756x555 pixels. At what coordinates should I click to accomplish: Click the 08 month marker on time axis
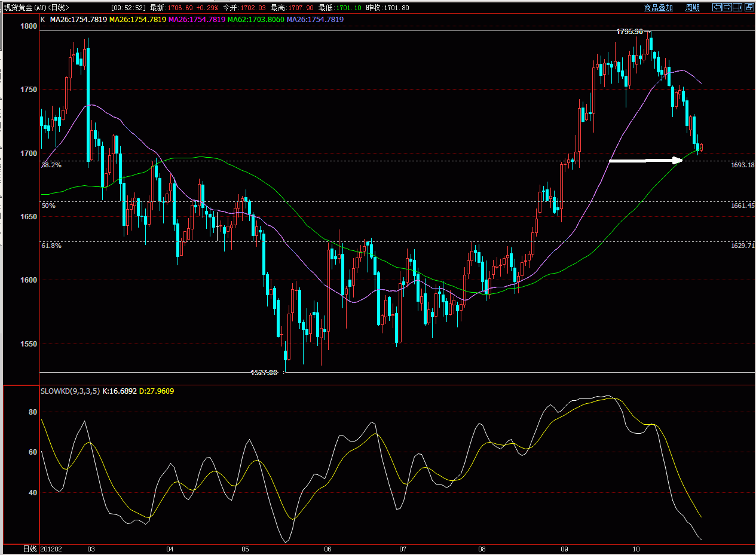[482, 548]
